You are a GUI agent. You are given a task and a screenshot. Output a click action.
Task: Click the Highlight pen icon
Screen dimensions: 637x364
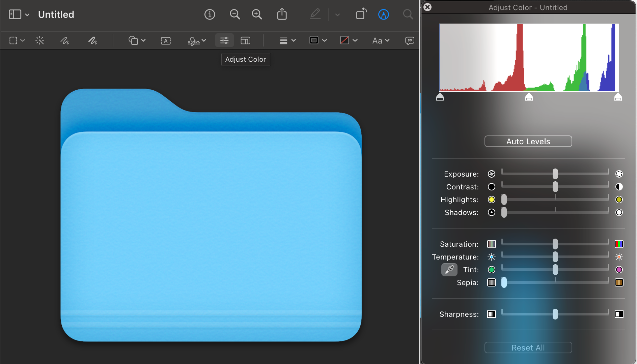point(315,14)
